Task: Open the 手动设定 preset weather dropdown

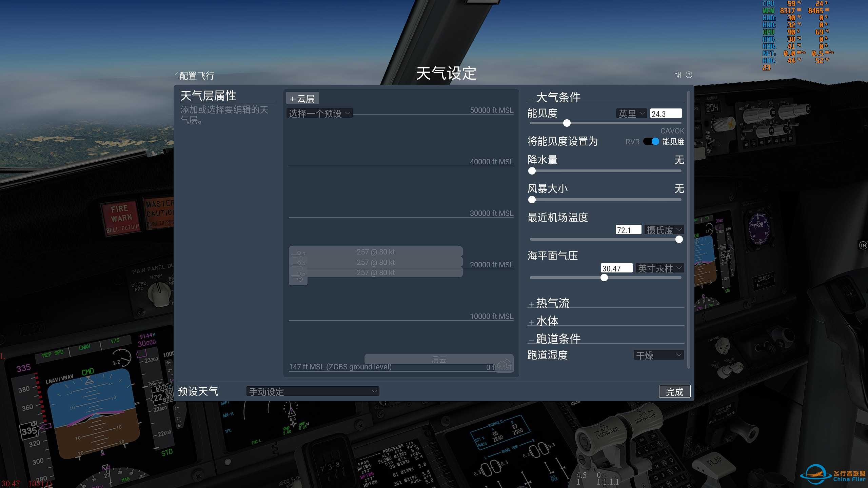Action: coord(313,391)
